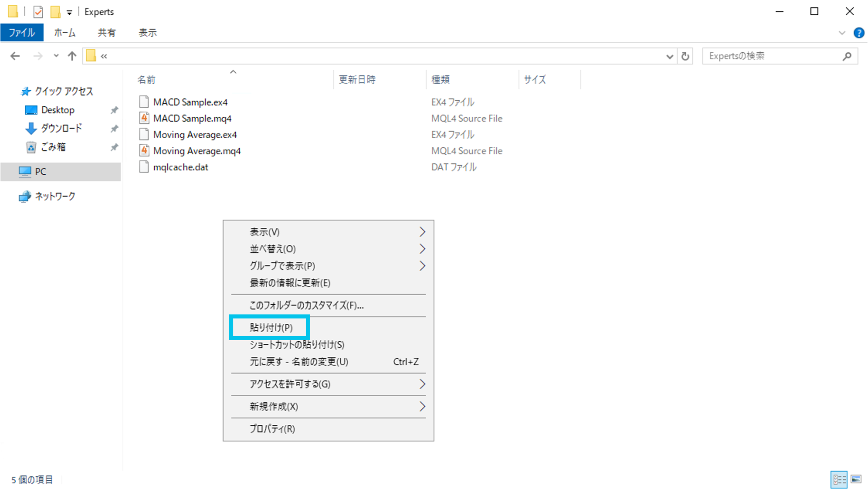
Task: Click the Up directory arrow
Action: 72,56
